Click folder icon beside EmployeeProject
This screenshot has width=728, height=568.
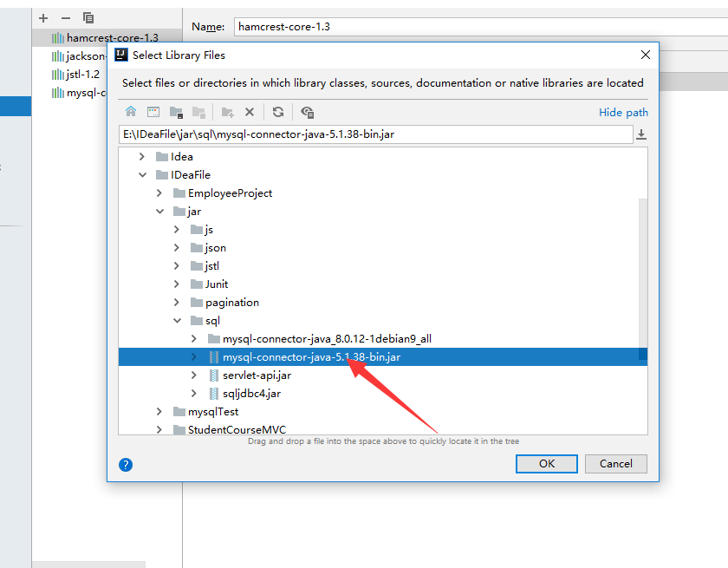(x=179, y=193)
